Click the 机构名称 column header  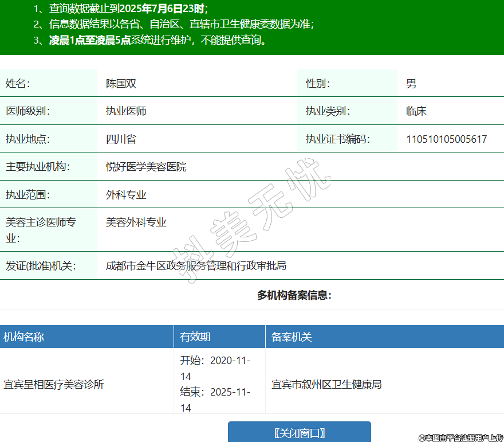coord(24,337)
